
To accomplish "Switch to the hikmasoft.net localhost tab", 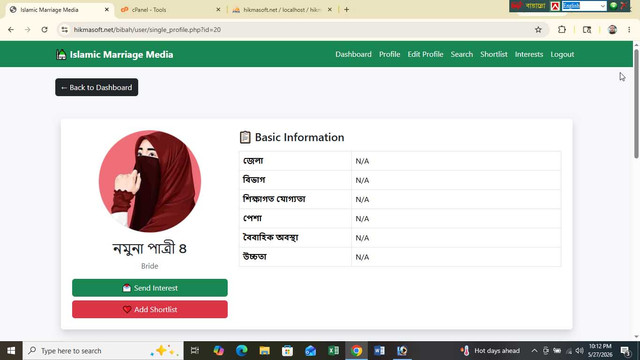I will pyautogui.click(x=282, y=10).
